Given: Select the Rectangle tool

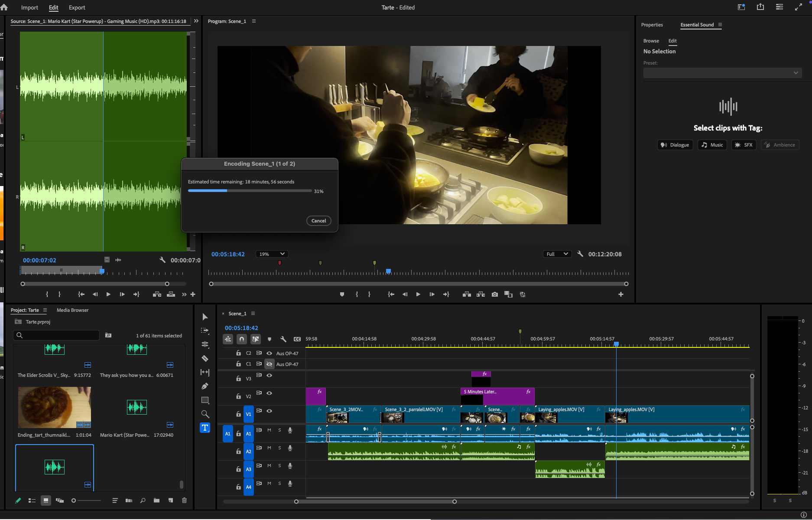Looking at the screenshot, I should tap(205, 400).
